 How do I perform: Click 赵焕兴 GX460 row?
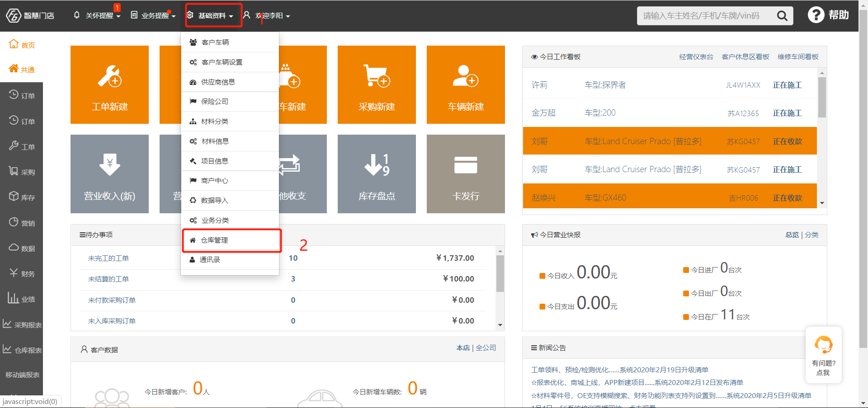[670, 197]
